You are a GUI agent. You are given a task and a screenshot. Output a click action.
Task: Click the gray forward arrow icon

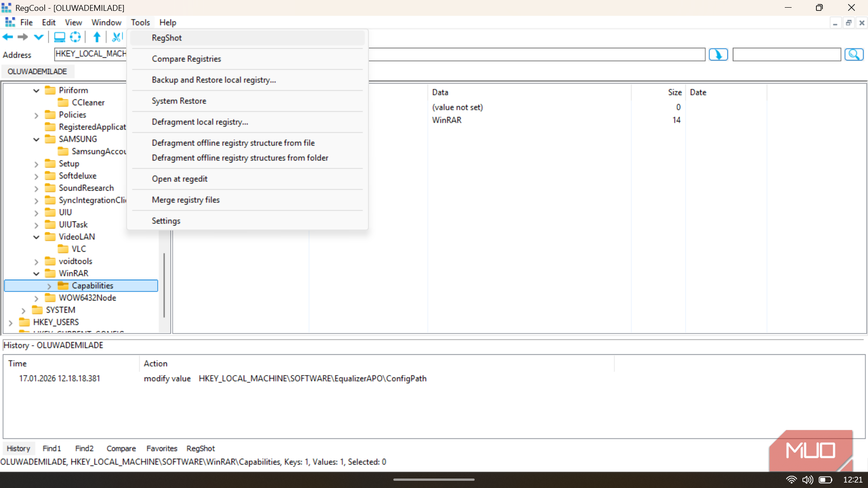pos(23,37)
